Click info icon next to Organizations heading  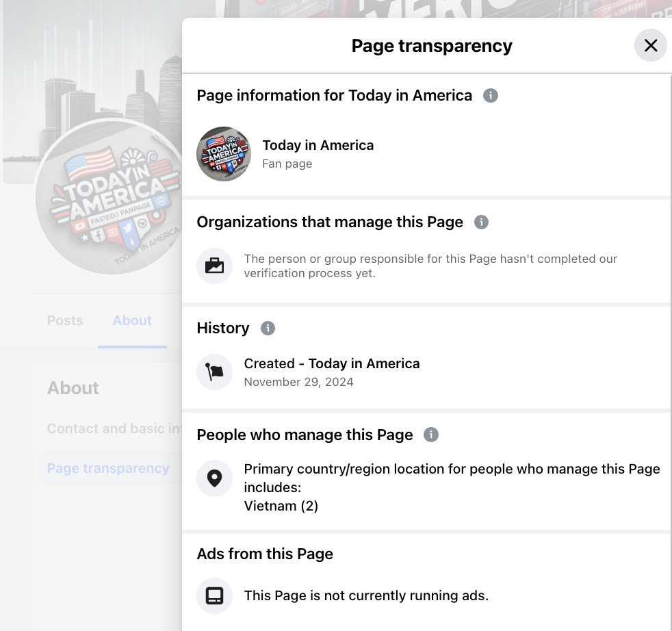pos(481,222)
